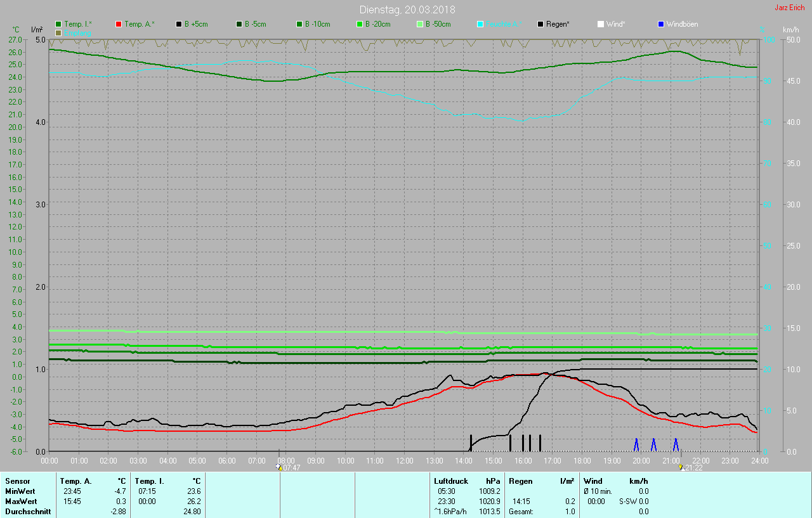Image resolution: width=812 pixels, height=518 pixels.
Task: Click the dark green Temp. I. legend square
Action: (x=59, y=24)
